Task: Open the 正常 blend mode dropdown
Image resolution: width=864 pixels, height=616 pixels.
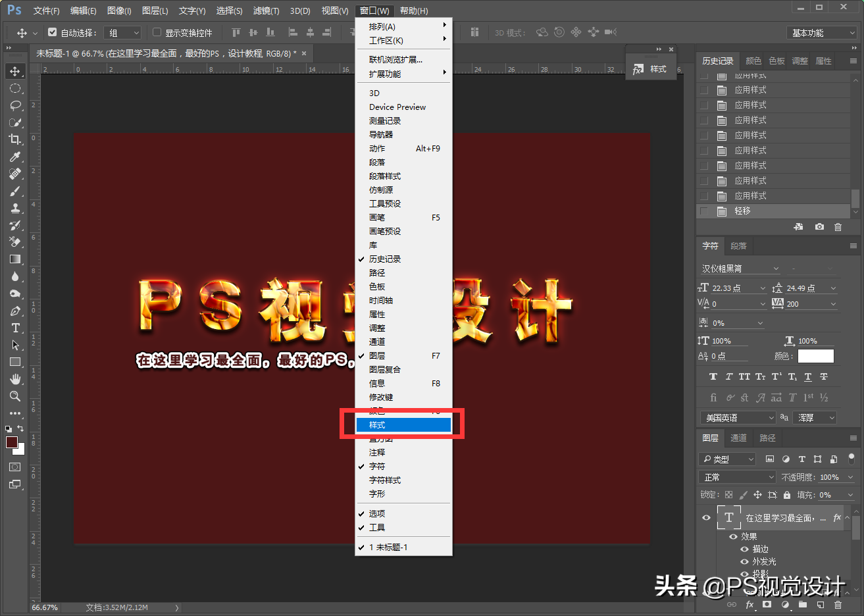Action: click(x=739, y=477)
